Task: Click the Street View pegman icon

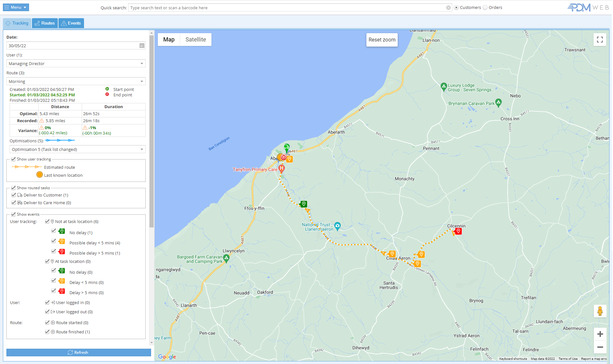Action: (x=600, y=311)
